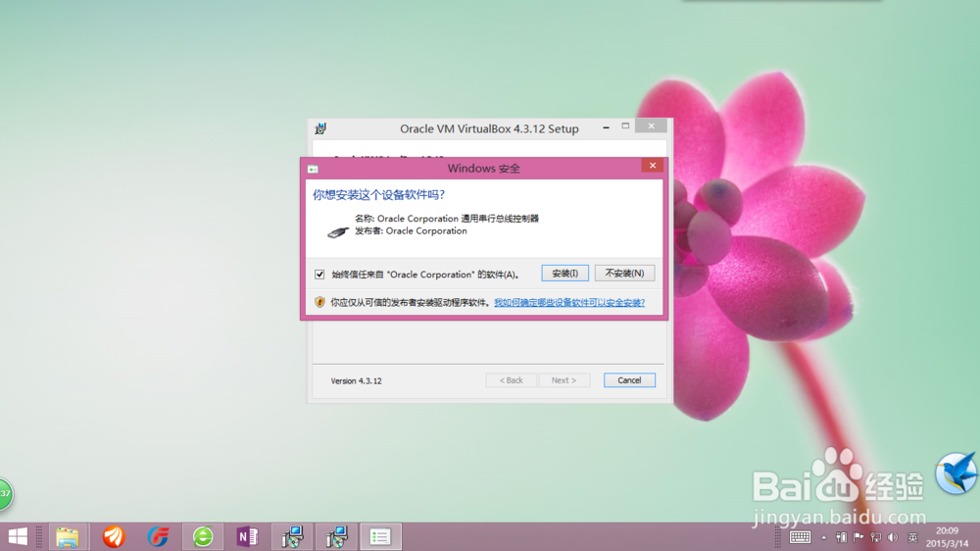Open OneNote from the taskbar
980x551 pixels.
click(248, 536)
